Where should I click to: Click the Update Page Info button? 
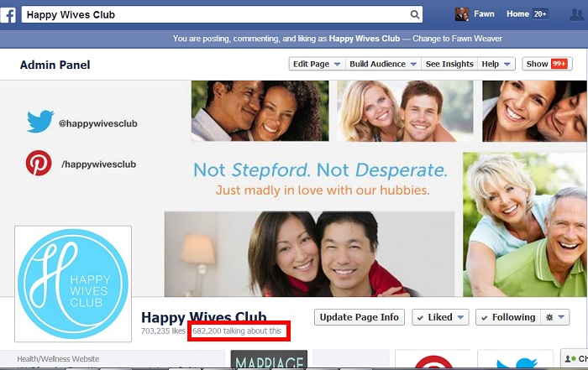tap(360, 317)
